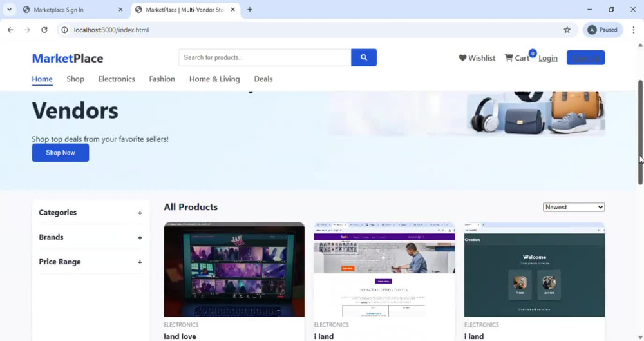644x341 pixels.
Task: Click the scrollbar down arrow
Action: 640,337
